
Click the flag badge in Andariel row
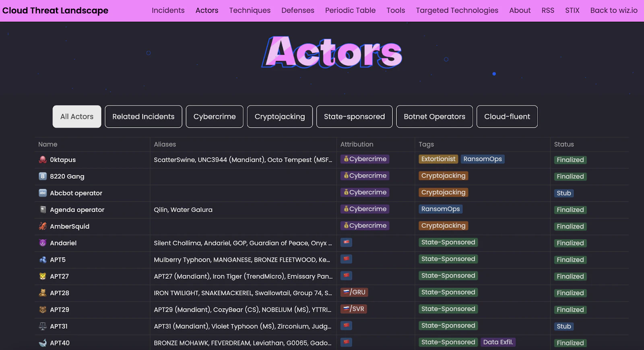[346, 242]
